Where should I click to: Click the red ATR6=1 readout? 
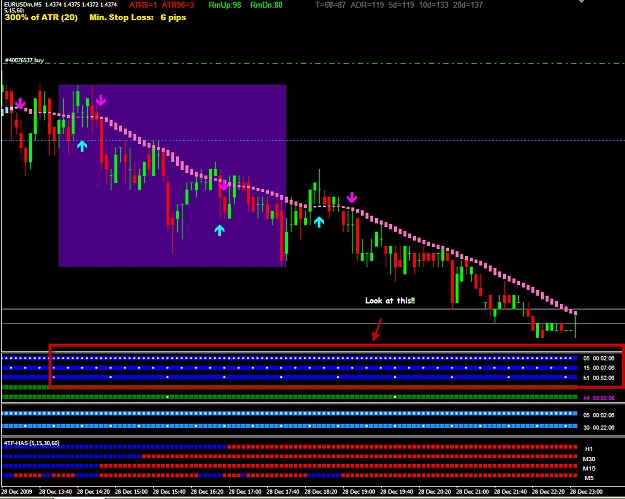pos(143,5)
